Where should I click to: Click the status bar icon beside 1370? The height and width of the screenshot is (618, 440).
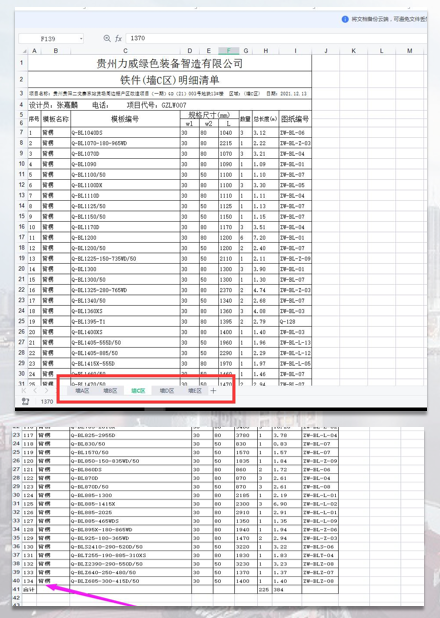(26, 401)
